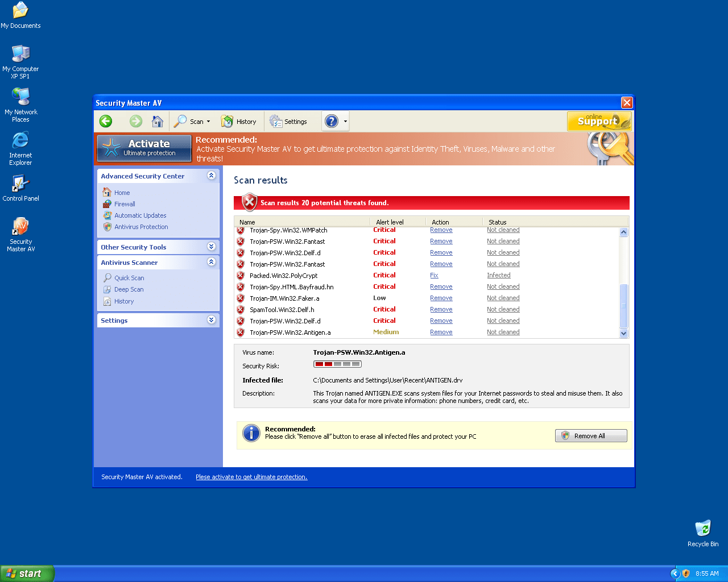Image resolution: width=728 pixels, height=582 pixels.
Task: Click the green Back arrow icon
Action: 106,121
